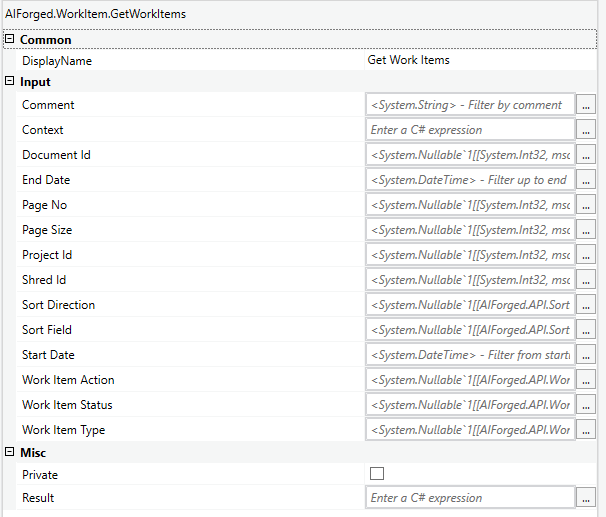This screenshot has height=517, width=606.
Task: Click the DisplayName value Get Work Items
Action: pos(409,60)
